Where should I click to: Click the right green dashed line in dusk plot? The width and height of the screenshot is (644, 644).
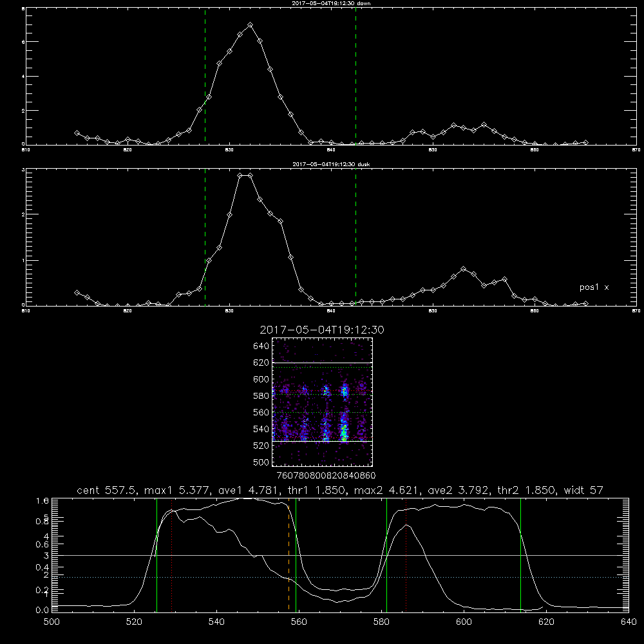click(355, 237)
